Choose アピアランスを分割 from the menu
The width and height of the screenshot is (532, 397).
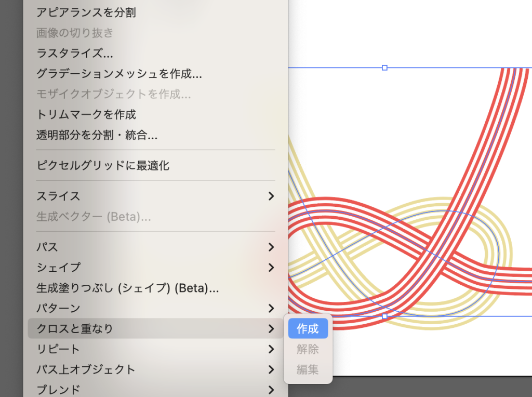pos(86,12)
